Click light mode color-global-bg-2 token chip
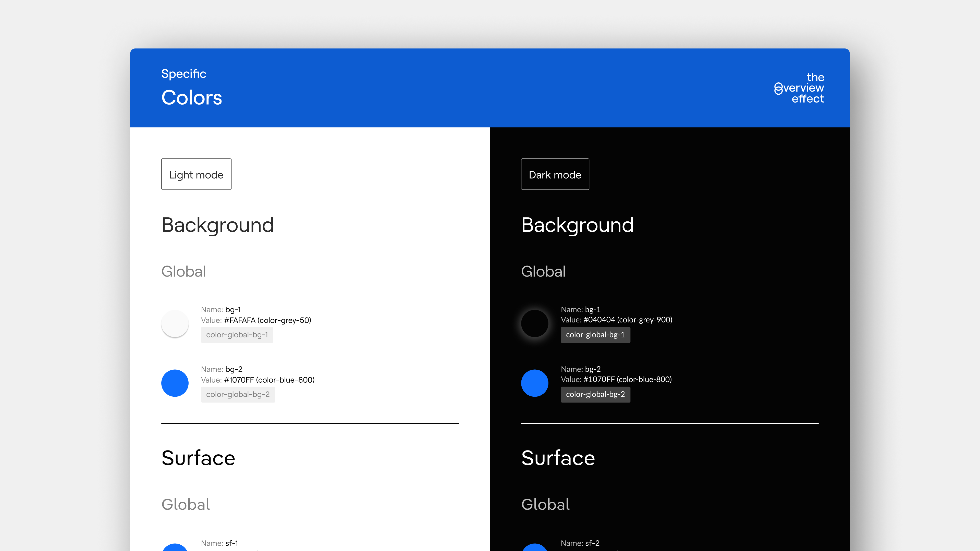Image resolution: width=980 pixels, height=551 pixels. [238, 394]
